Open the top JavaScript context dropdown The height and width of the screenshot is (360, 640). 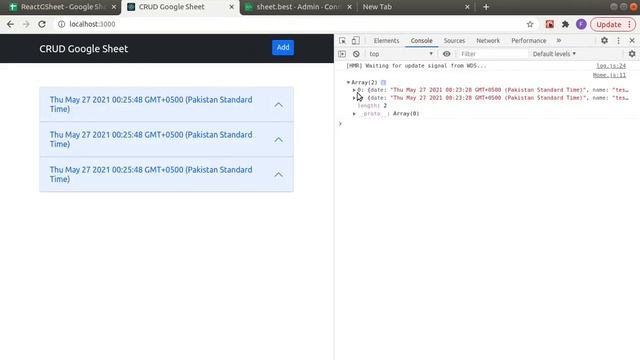click(x=401, y=54)
